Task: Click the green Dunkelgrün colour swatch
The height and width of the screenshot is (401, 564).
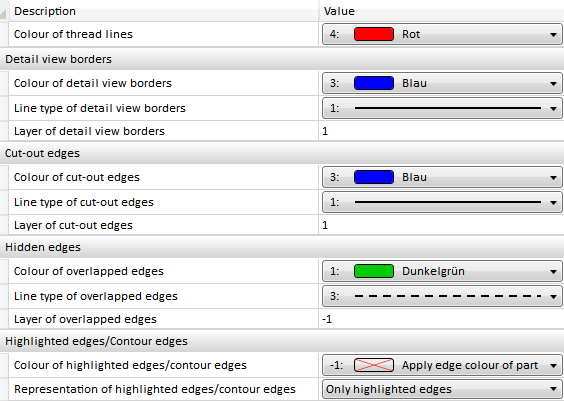Action: click(x=374, y=271)
